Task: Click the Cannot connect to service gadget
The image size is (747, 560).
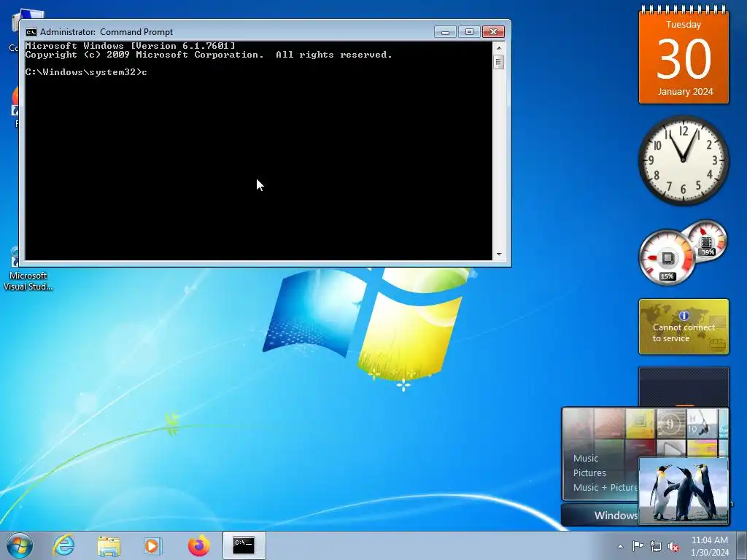Action: click(684, 327)
